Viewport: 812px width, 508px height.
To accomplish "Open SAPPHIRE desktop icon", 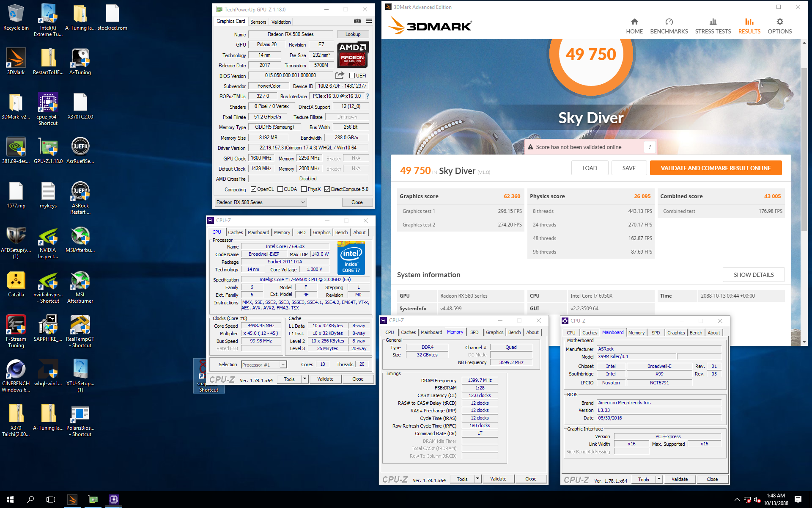I will tap(48, 329).
